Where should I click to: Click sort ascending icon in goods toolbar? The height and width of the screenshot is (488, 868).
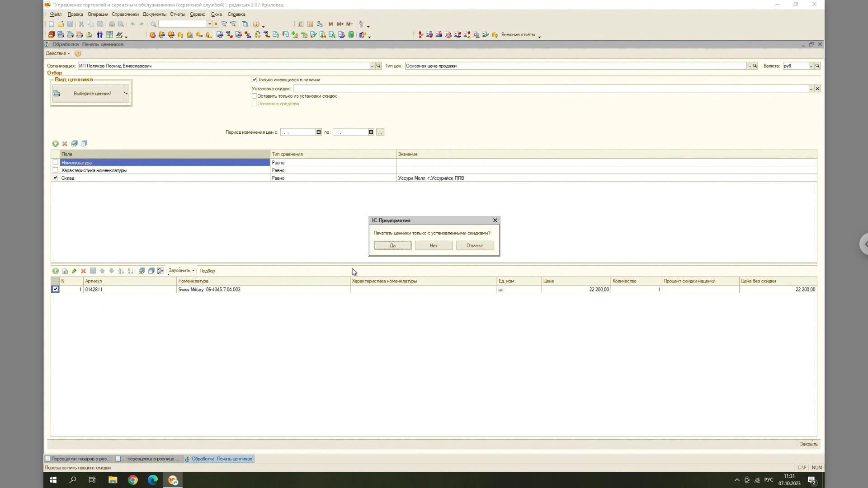[121, 271]
